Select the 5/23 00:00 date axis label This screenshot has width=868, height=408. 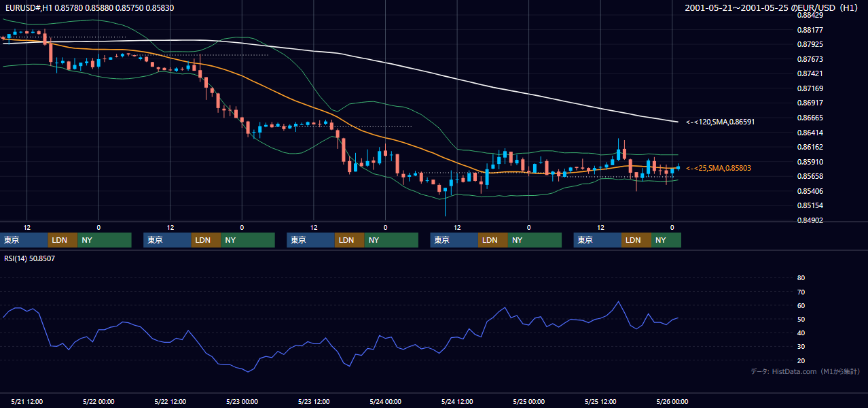pos(242,401)
